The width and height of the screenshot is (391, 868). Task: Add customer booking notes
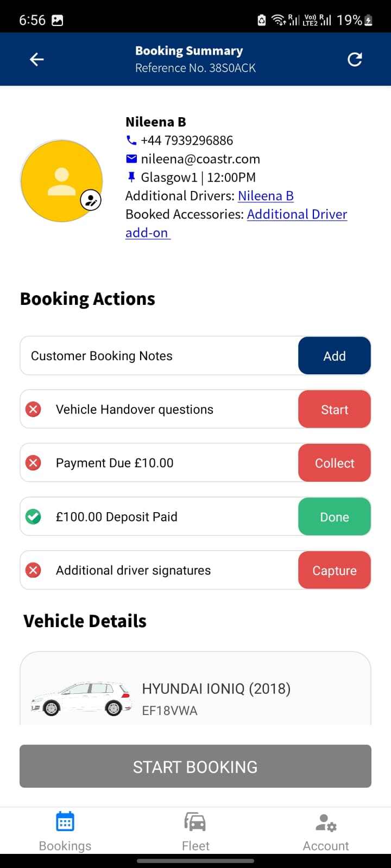(x=334, y=356)
